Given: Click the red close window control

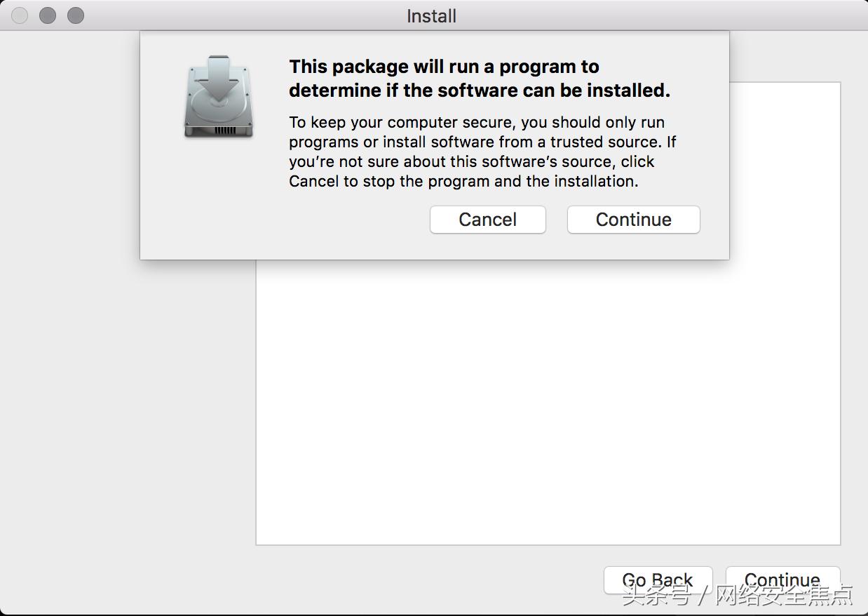Looking at the screenshot, I should (20, 15).
